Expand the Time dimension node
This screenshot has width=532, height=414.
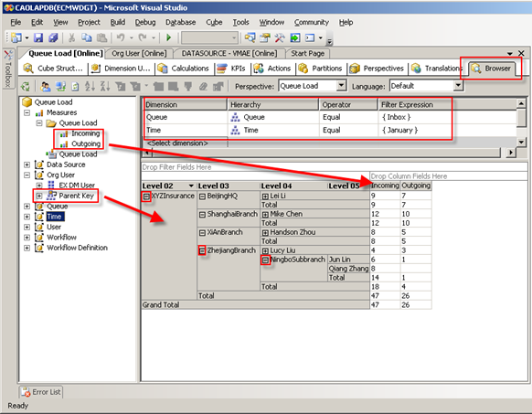click(27, 217)
